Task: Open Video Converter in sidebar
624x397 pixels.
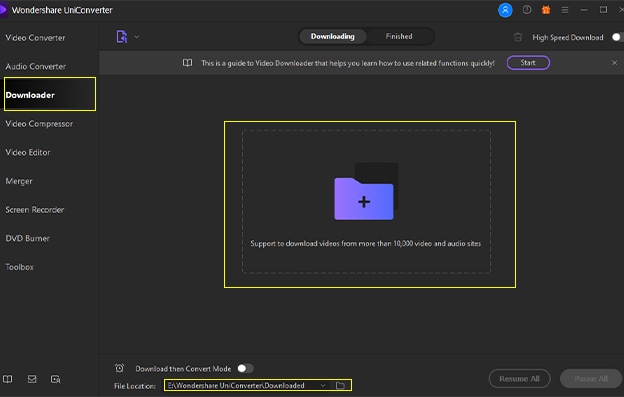Action: [x=35, y=38]
